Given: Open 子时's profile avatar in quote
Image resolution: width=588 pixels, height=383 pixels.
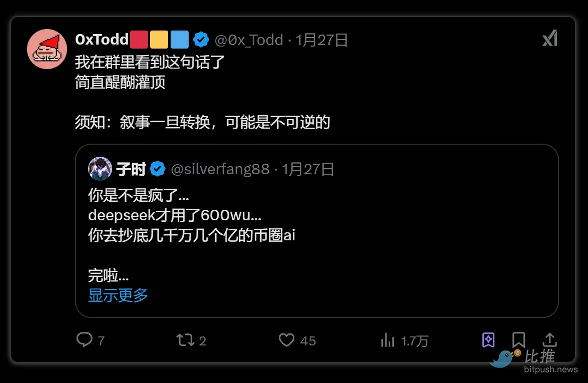Looking at the screenshot, I should [100, 169].
